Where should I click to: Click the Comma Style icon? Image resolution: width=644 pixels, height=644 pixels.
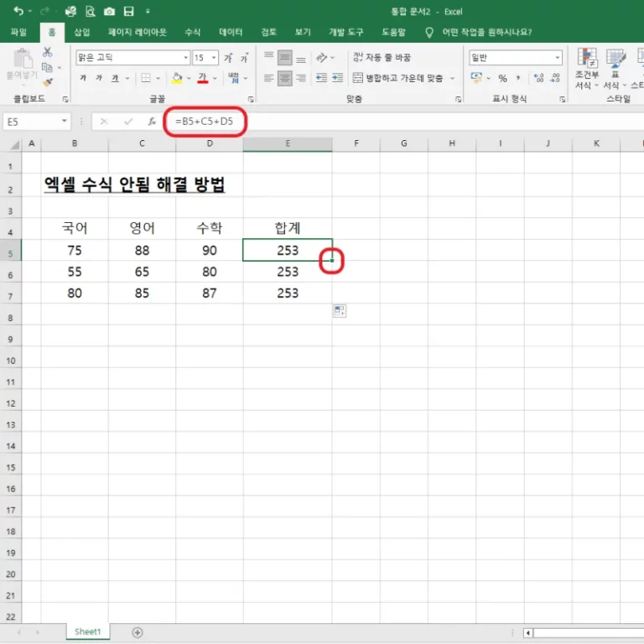pos(518,78)
